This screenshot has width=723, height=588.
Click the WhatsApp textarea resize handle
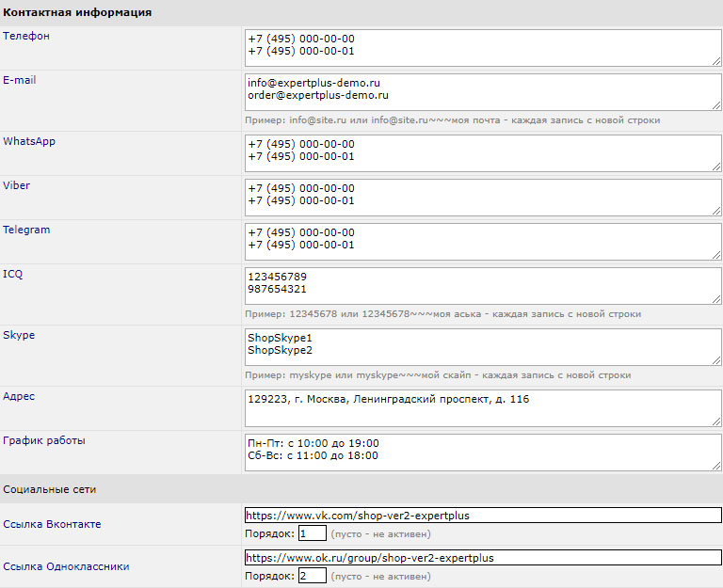(x=716, y=167)
